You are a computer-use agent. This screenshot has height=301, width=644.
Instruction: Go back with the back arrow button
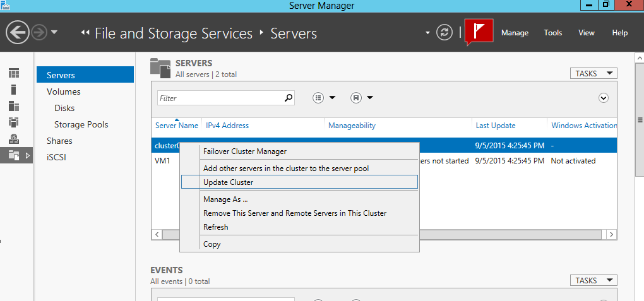(x=18, y=32)
